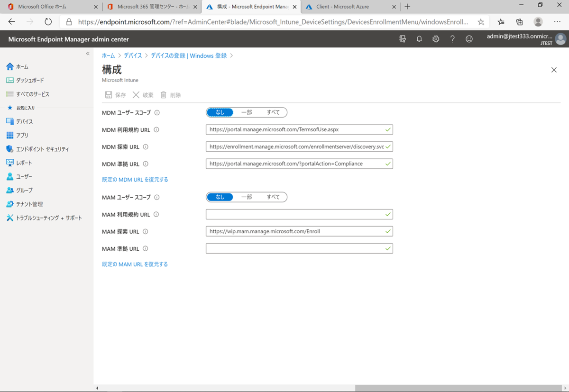569x392 pixels.
Task: Click the horizontal scrollbar thumb at the bottom
Action: click(459, 388)
